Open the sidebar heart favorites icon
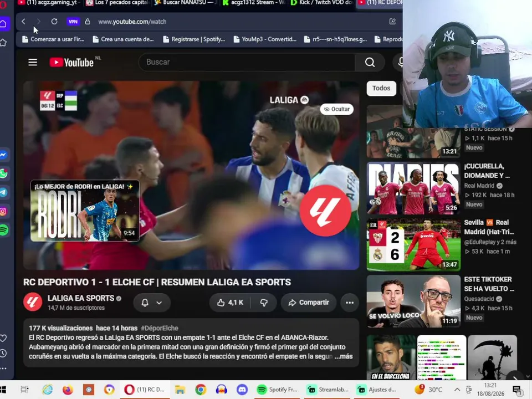 click(3, 338)
